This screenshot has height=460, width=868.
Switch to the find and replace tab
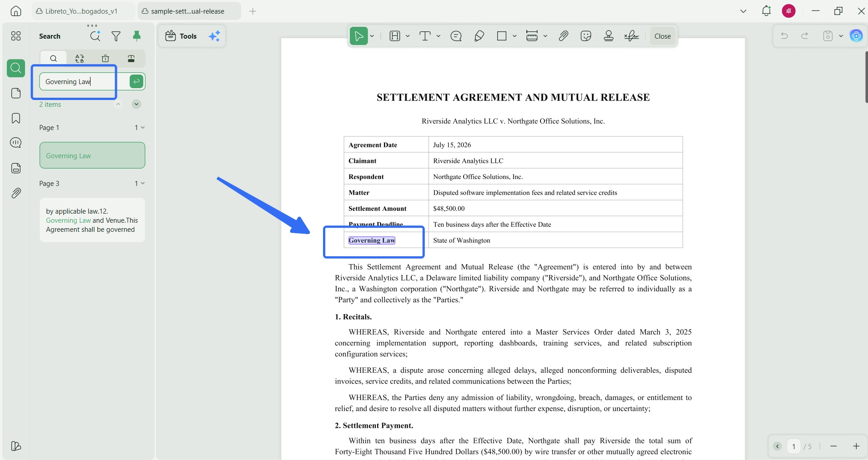[x=80, y=58]
